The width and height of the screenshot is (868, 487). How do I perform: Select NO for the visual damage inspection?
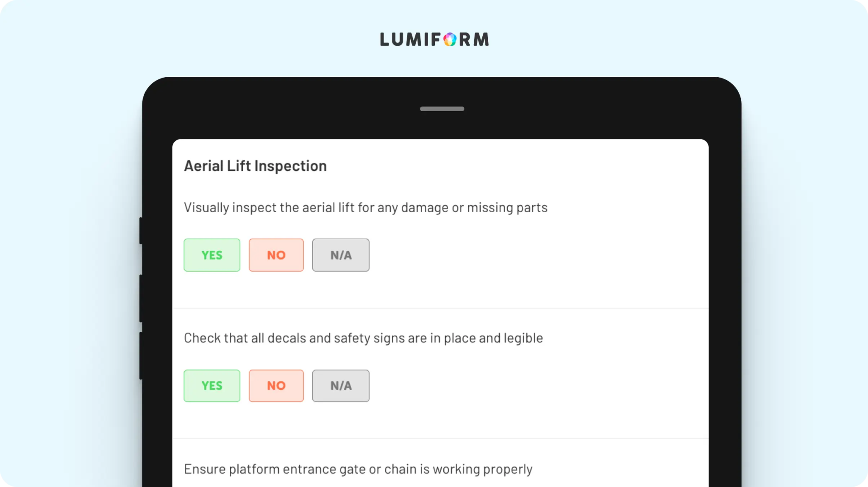coord(276,255)
